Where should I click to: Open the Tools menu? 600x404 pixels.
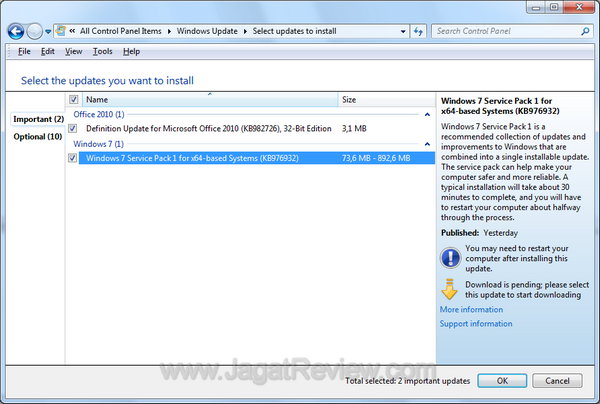point(102,51)
